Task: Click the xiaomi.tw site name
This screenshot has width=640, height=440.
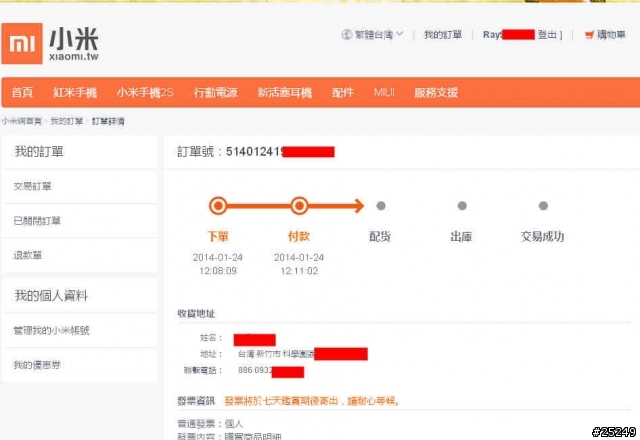Action: click(74, 57)
